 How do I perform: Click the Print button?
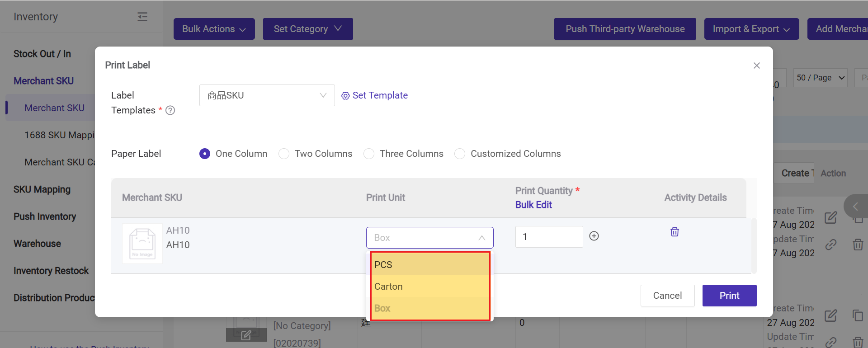[x=729, y=296]
